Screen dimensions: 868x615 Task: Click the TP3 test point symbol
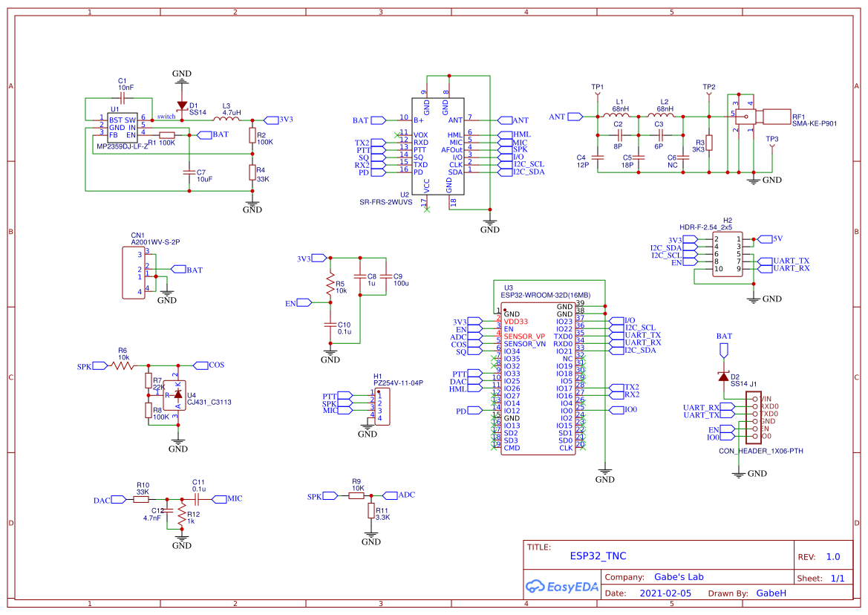pyautogui.click(x=772, y=147)
